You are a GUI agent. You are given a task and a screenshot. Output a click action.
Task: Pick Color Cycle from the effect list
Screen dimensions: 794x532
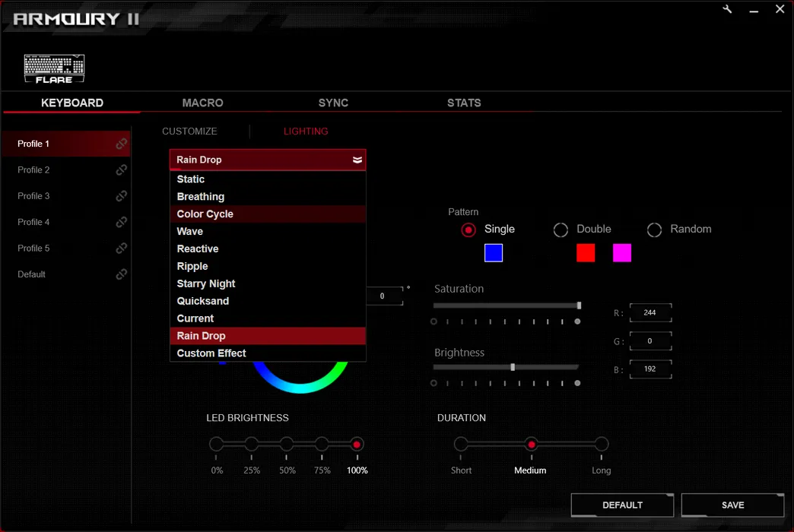pos(205,214)
